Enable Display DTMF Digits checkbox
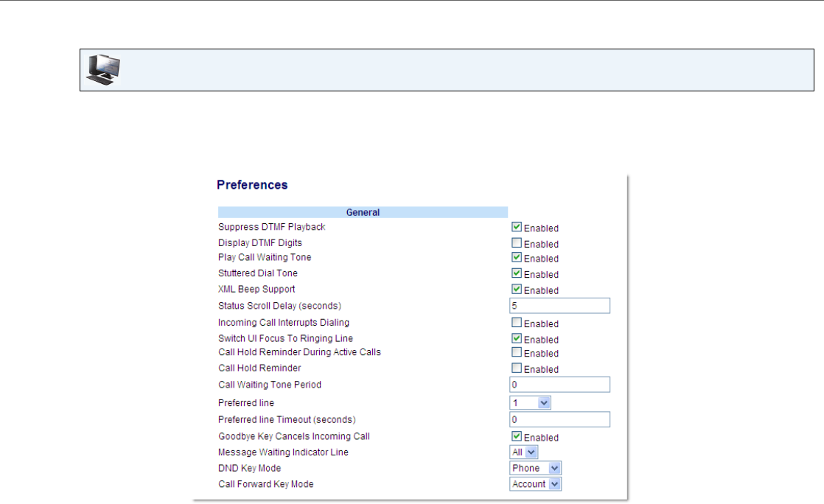 pos(517,243)
